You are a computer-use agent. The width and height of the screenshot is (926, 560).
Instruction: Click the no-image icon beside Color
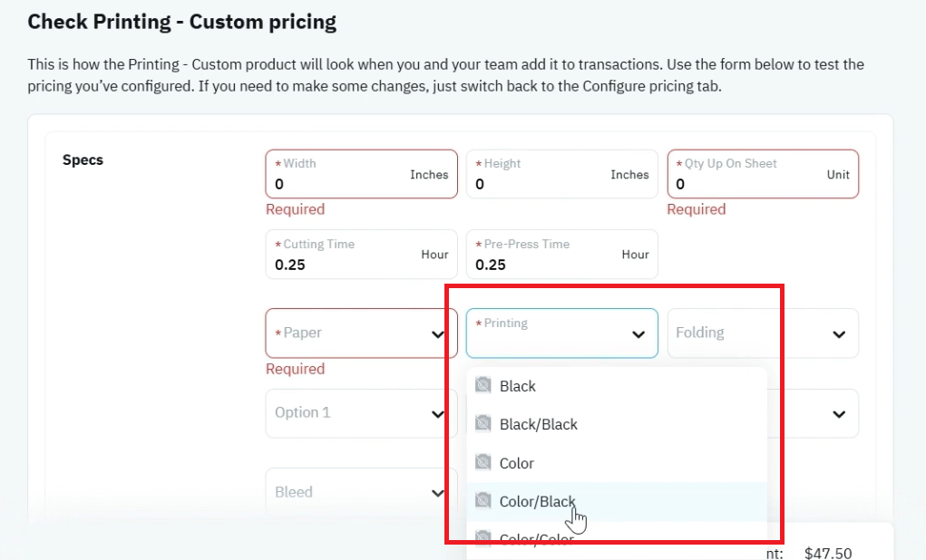pyautogui.click(x=483, y=462)
